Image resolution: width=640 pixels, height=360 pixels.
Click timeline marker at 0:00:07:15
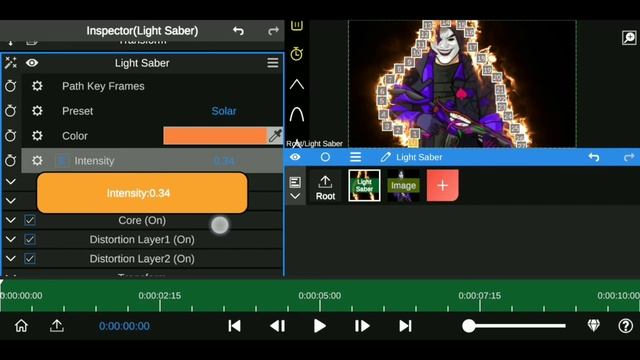pyautogui.click(x=480, y=296)
